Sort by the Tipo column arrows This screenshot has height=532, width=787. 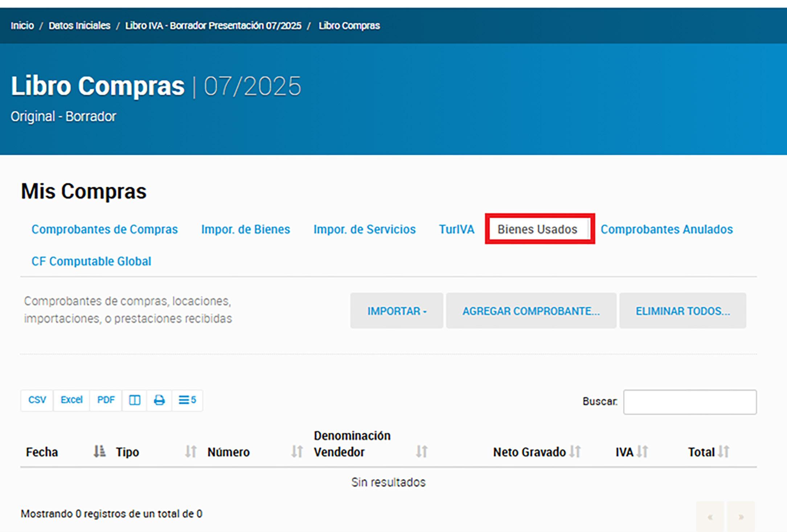191,452
